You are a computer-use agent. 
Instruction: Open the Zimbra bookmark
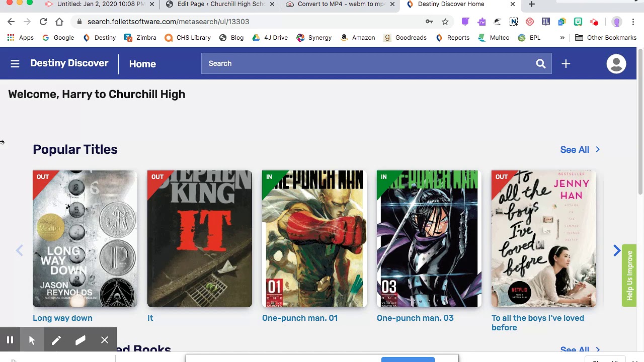(140, 38)
